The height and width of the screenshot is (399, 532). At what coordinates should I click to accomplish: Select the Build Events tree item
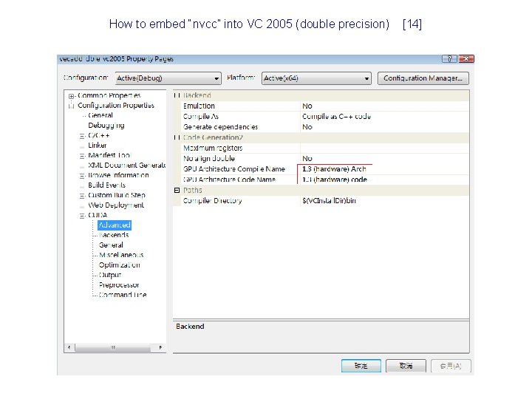click(107, 185)
